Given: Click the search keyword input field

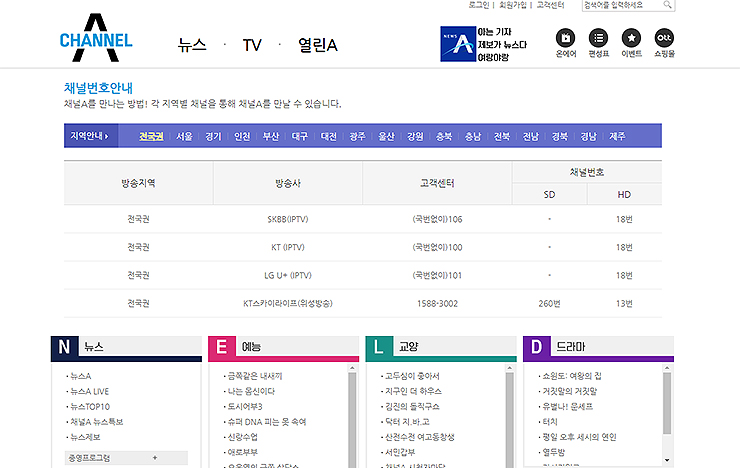Looking at the screenshot, I should [622, 5].
